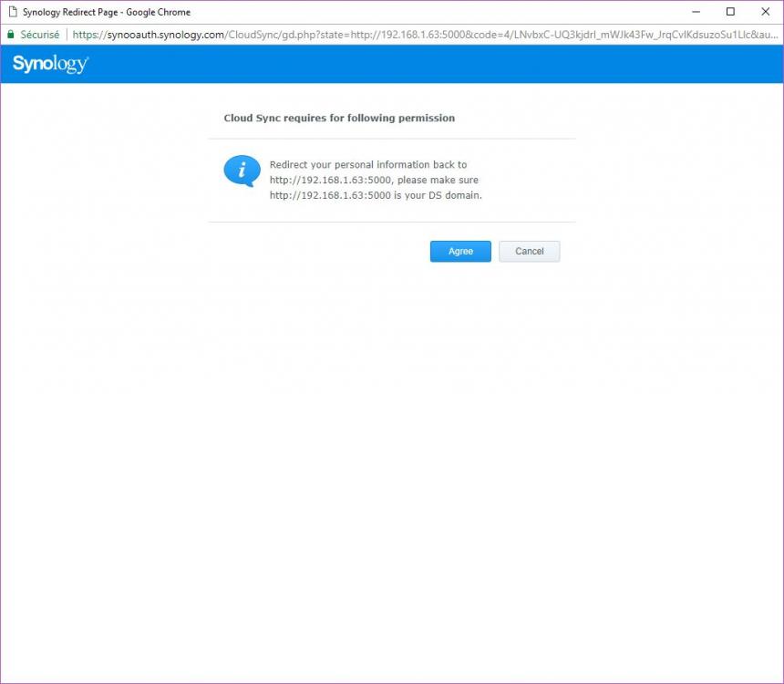Viewport: 784px width, 684px height.
Task: Close the Chrome window
Action: click(x=766, y=12)
